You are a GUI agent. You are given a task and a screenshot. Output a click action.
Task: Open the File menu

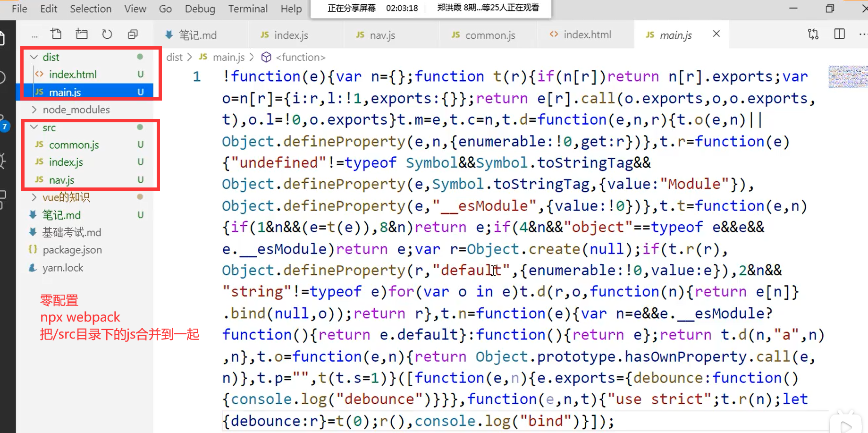tap(19, 8)
